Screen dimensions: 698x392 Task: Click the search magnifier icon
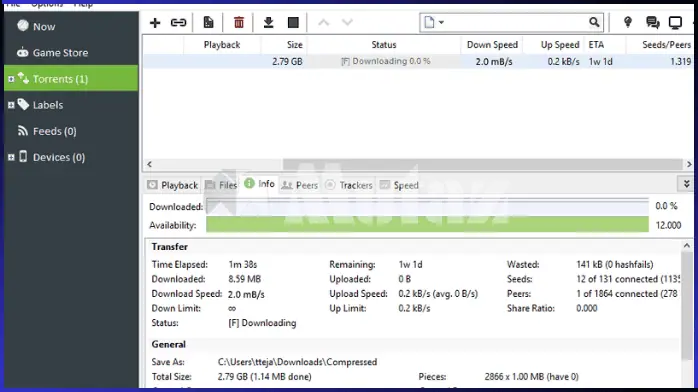[594, 22]
